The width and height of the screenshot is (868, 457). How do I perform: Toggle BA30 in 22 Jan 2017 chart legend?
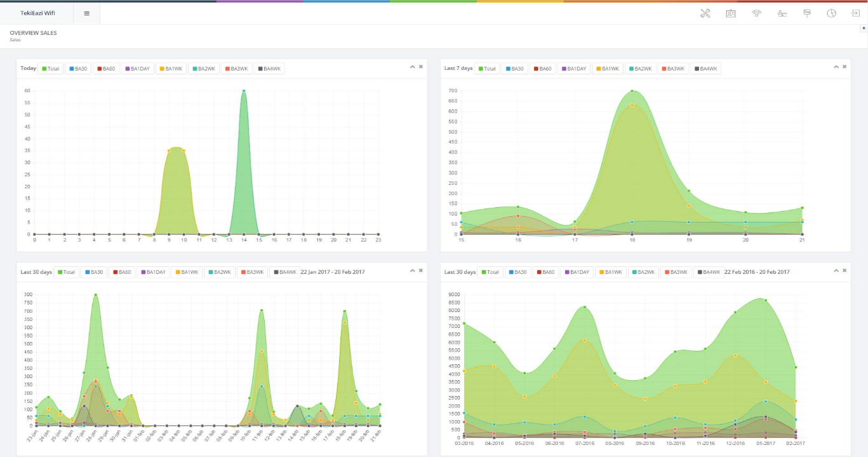point(94,272)
